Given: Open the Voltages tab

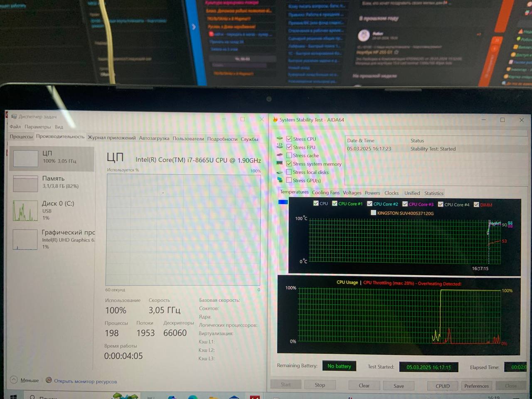Looking at the screenshot, I should [352, 193].
